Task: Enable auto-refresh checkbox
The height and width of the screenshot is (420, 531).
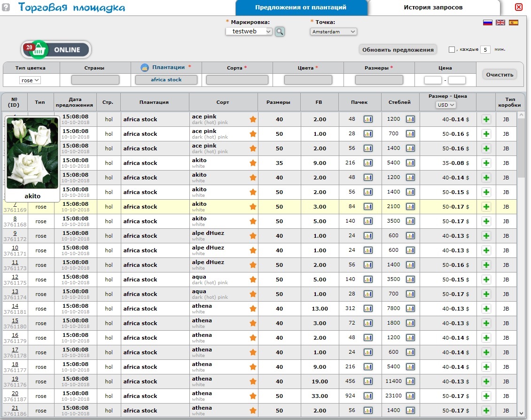Action: [452, 49]
